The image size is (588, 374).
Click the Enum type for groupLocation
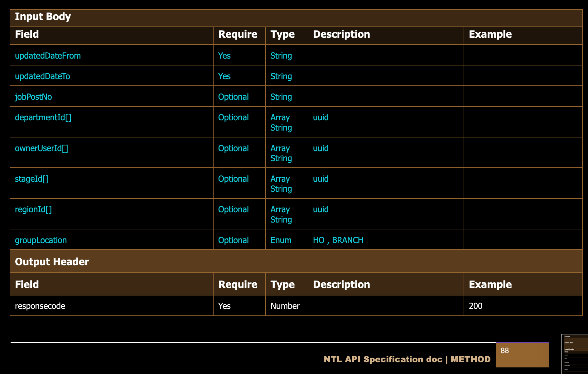281,240
